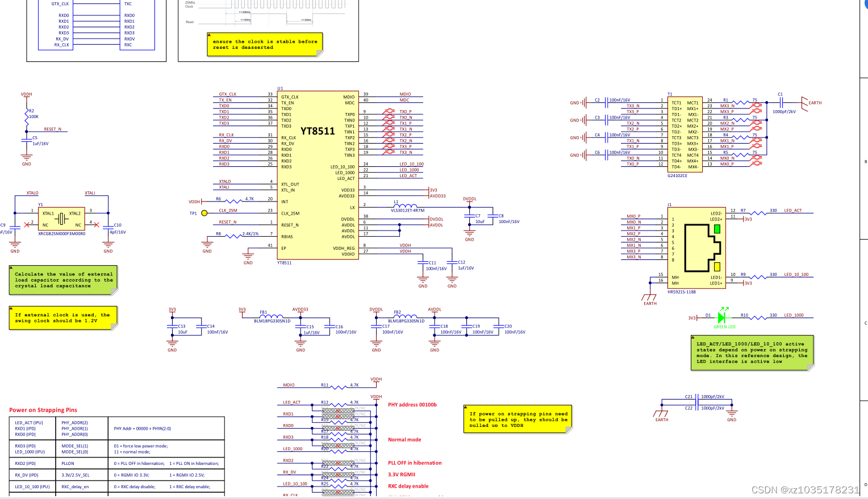The image size is (868, 499).
Task: Click the 'Power on Strapping Pins' heading
Action: click(43, 410)
